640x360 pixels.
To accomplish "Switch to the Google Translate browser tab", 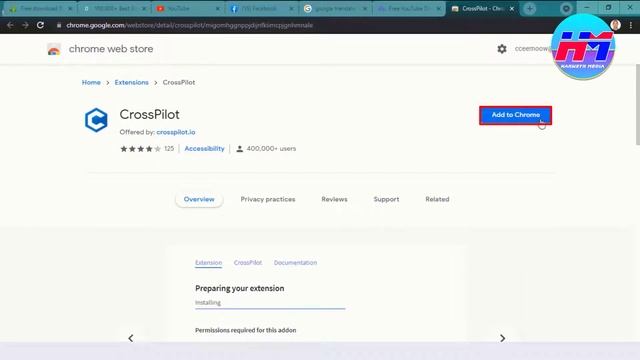I will tap(335, 9).
